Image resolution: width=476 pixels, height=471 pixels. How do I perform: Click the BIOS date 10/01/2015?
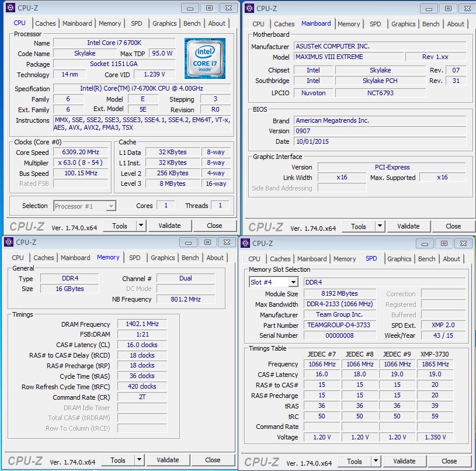pyautogui.click(x=380, y=141)
